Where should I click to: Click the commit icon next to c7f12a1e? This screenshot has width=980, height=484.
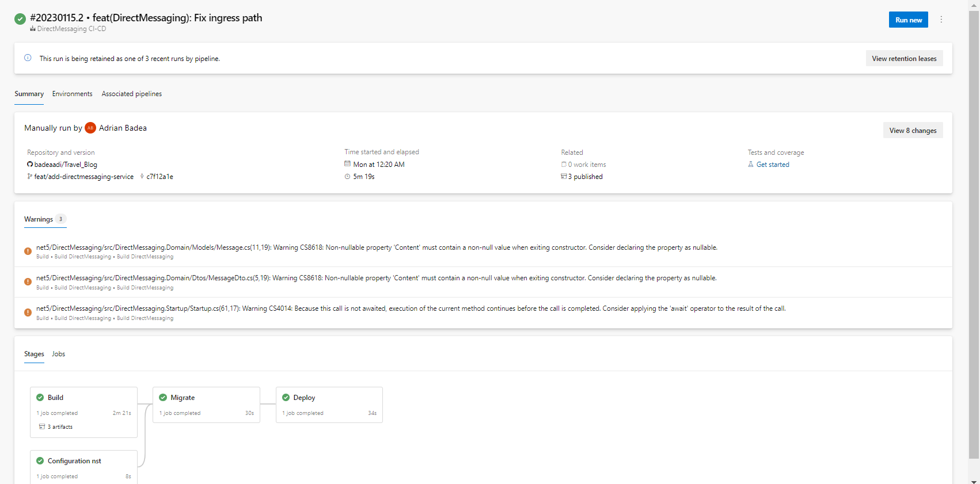point(142,177)
